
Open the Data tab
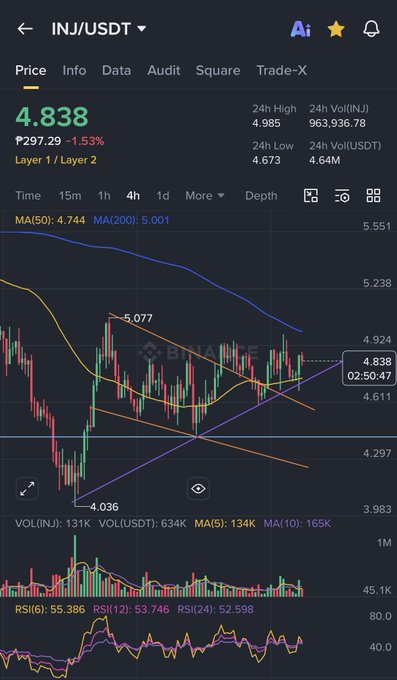click(116, 70)
